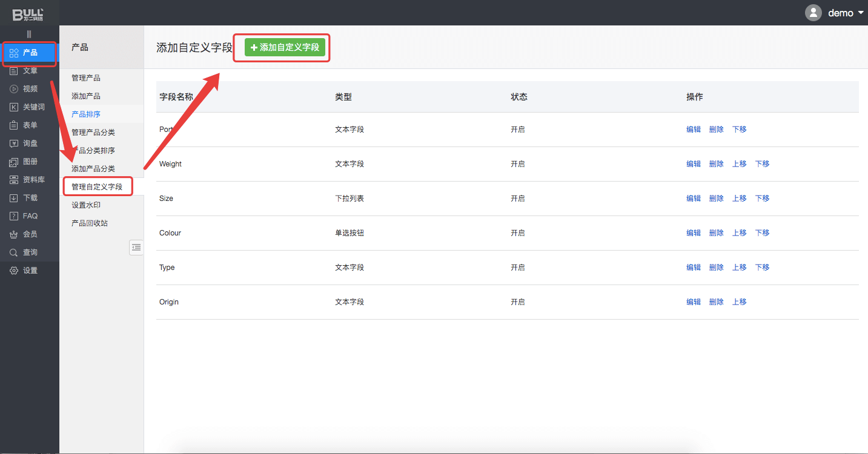Select the 关键词 keyword icon
The width and height of the screenshot is (868, 454).
pos(14,107)
